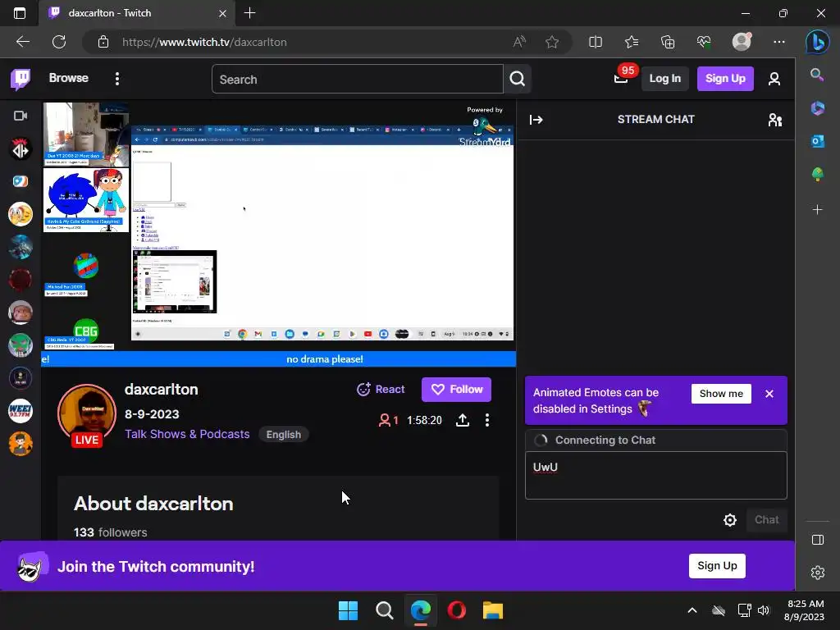Click in the chat message box
The image size is (840, 630).
(655, 475)
